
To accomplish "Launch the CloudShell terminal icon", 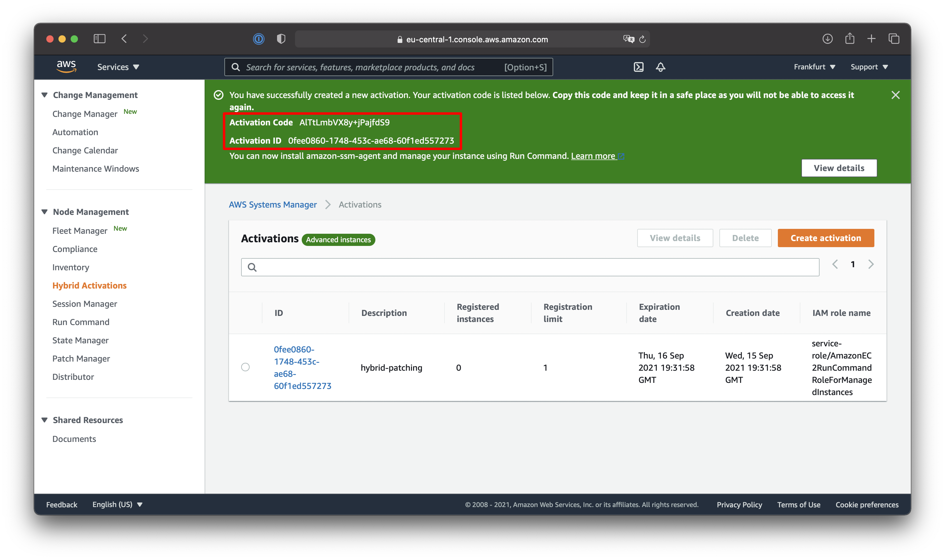I will (638, 67).
